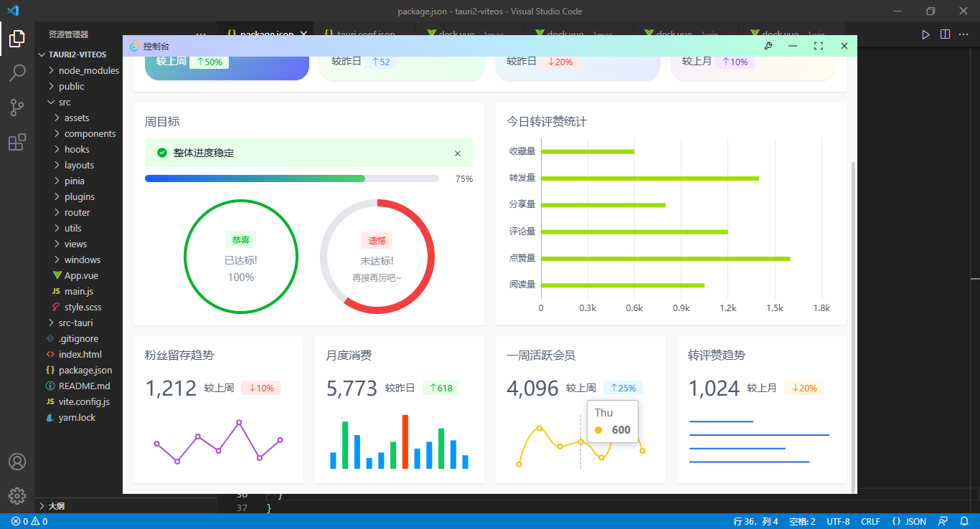Collapse the src folder
The width and height of the screenshot is (980, 529).
click(64, 102)
